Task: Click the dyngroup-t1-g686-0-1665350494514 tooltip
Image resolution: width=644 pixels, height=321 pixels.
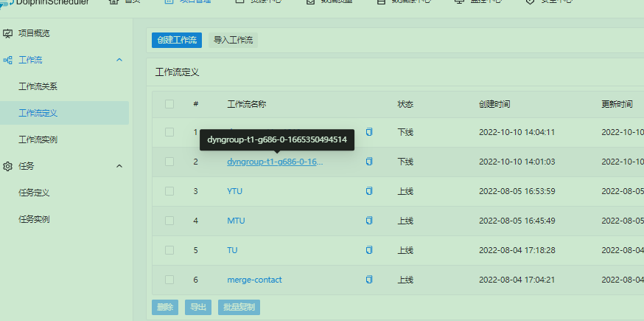Action: [277, 139]
